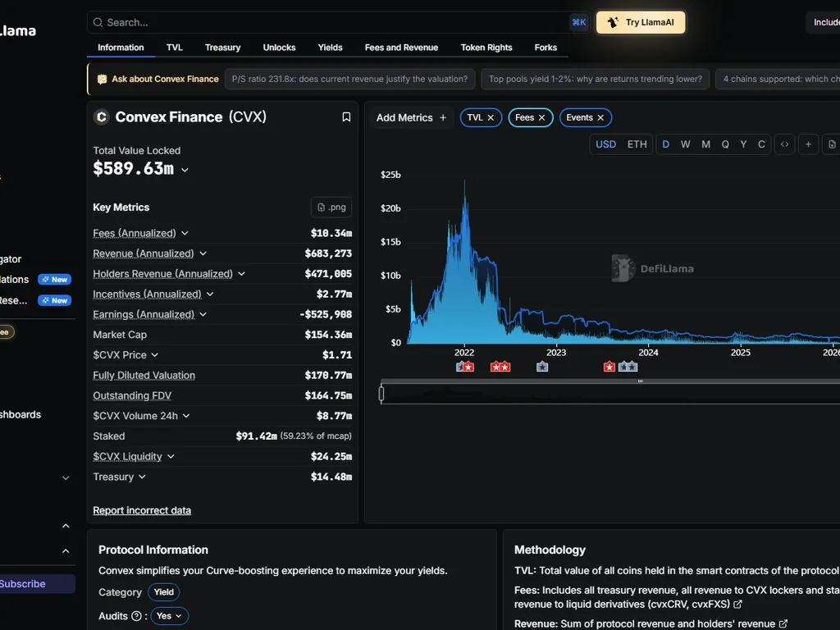
Task: Click the plus icon in chart toolbar
Action: (x=808, y=144)
